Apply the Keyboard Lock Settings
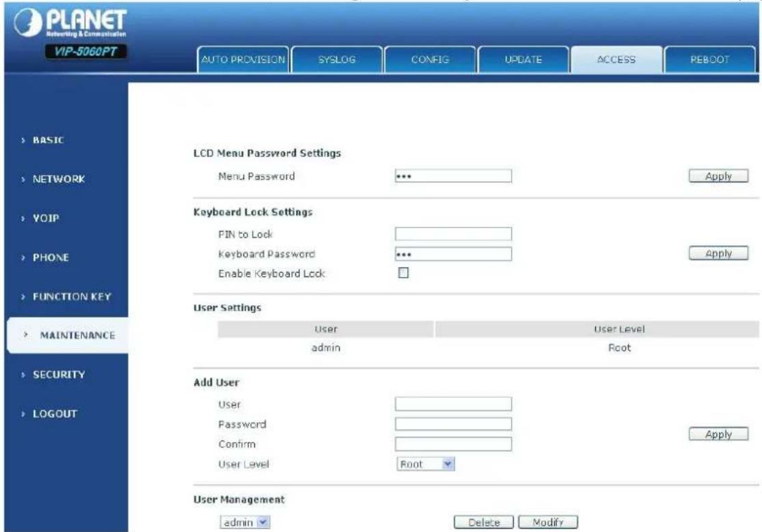The height and width of the screenshot is (532, 762). coord(718,253)
